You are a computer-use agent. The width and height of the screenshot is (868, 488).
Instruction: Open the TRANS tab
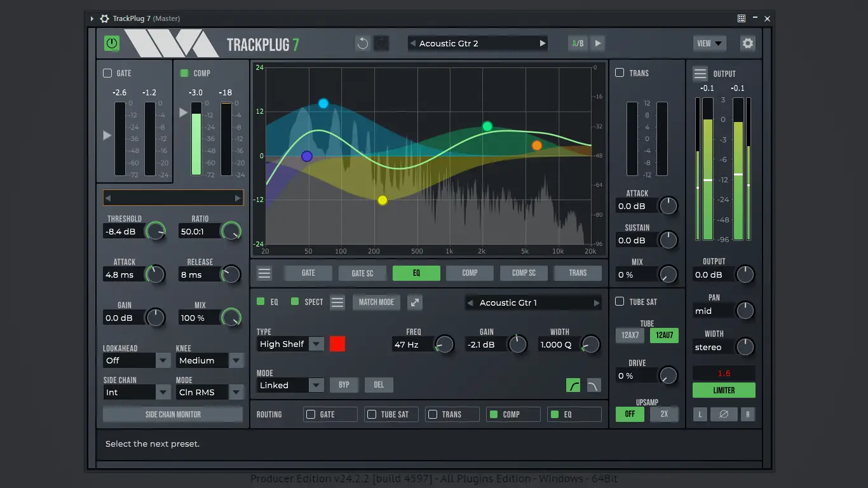click(578, 273)
